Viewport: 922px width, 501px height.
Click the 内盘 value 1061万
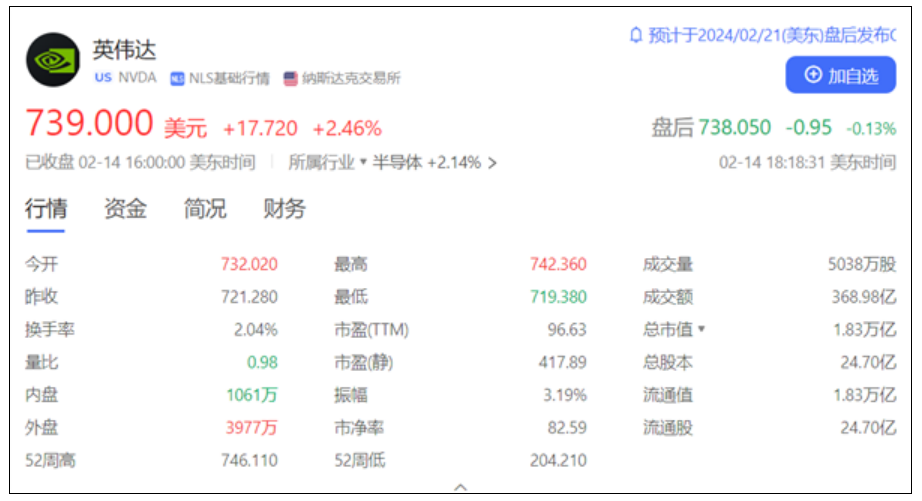click(252, 395)
